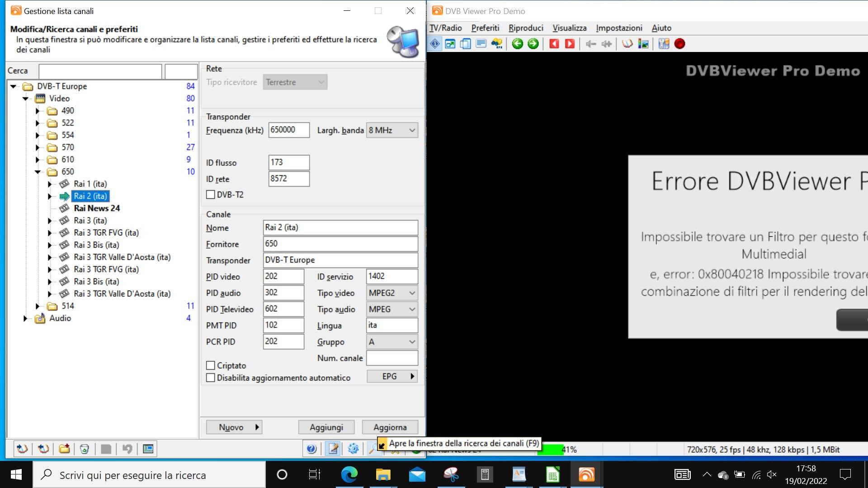Screen dimensions: 868x488
Task: Click the green right arrow icon
Action: (533, 44)
